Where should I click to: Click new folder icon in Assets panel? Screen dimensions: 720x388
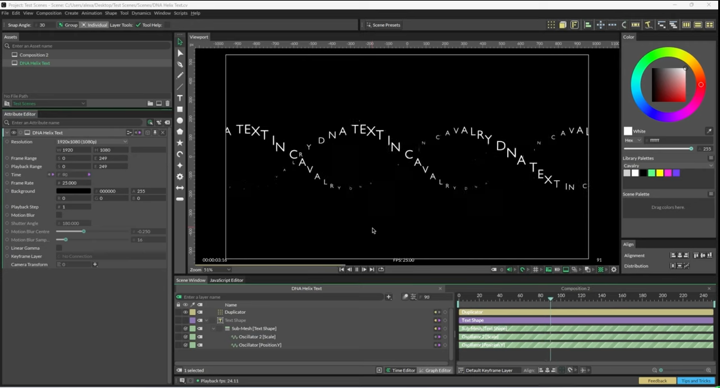click(x=150, y=103)
